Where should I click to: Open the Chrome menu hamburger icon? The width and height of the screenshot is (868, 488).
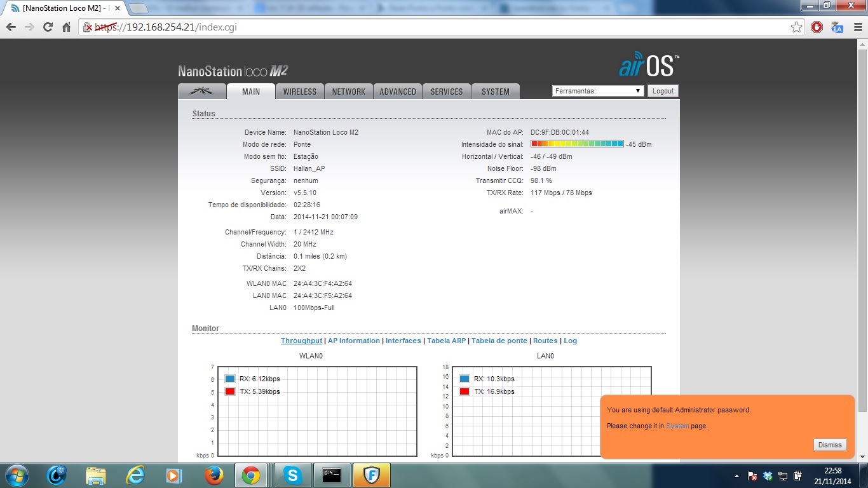tap(857, 27)
